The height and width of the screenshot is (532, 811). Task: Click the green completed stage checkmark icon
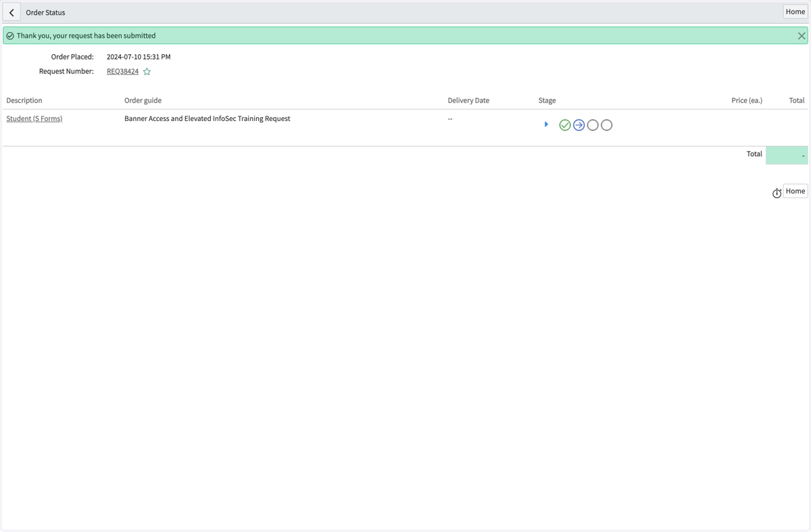(565, 125)
